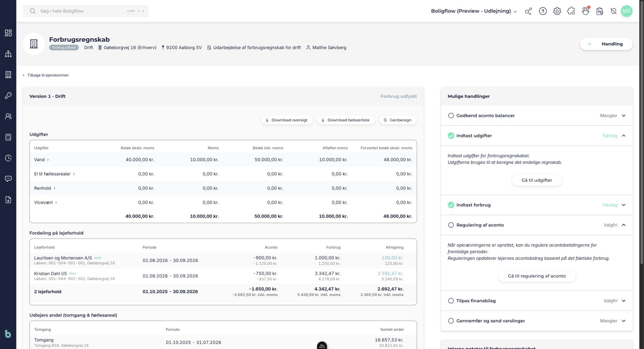Toggle the Regulering af aconto circle
Viewport: 644px width, 349px height.
451,225
